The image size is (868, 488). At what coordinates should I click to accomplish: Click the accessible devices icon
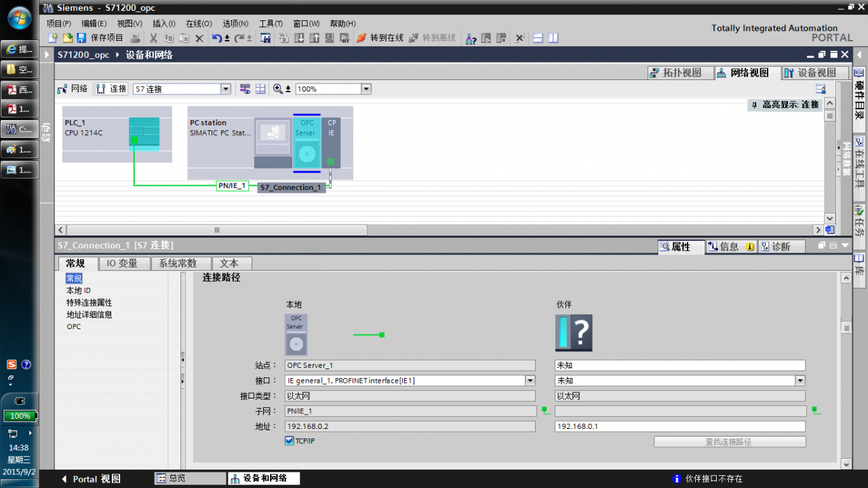471,38
